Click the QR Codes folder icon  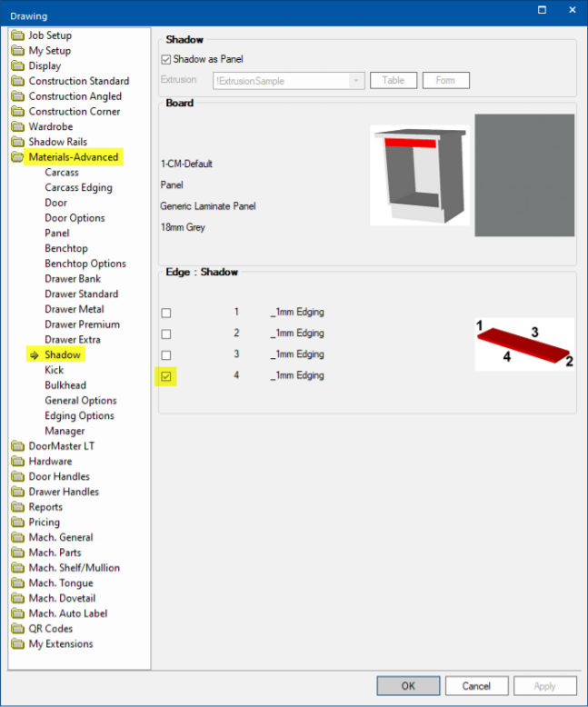click(17, 629)
